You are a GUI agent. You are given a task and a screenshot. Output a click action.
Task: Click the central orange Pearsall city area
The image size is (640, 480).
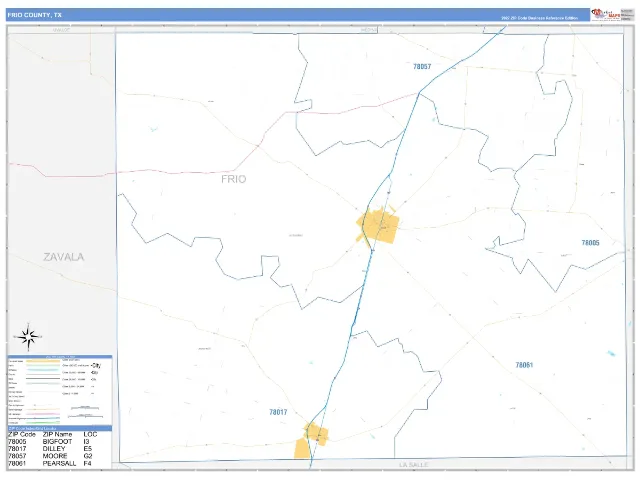tap(379, 226)
